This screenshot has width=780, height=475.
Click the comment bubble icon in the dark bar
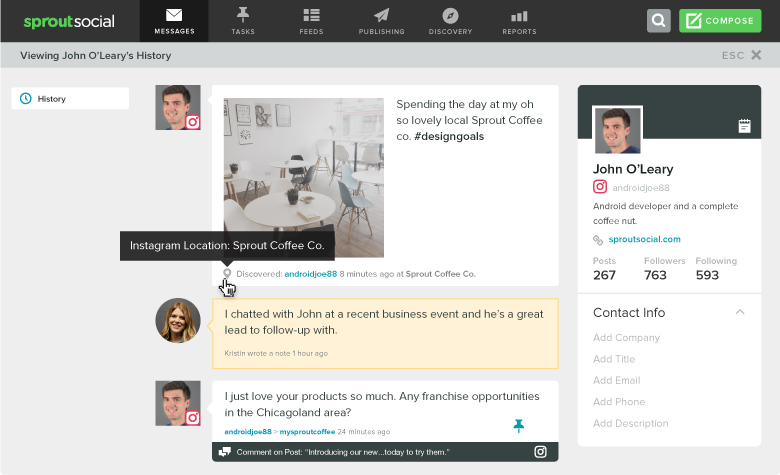tap(225, 452)
